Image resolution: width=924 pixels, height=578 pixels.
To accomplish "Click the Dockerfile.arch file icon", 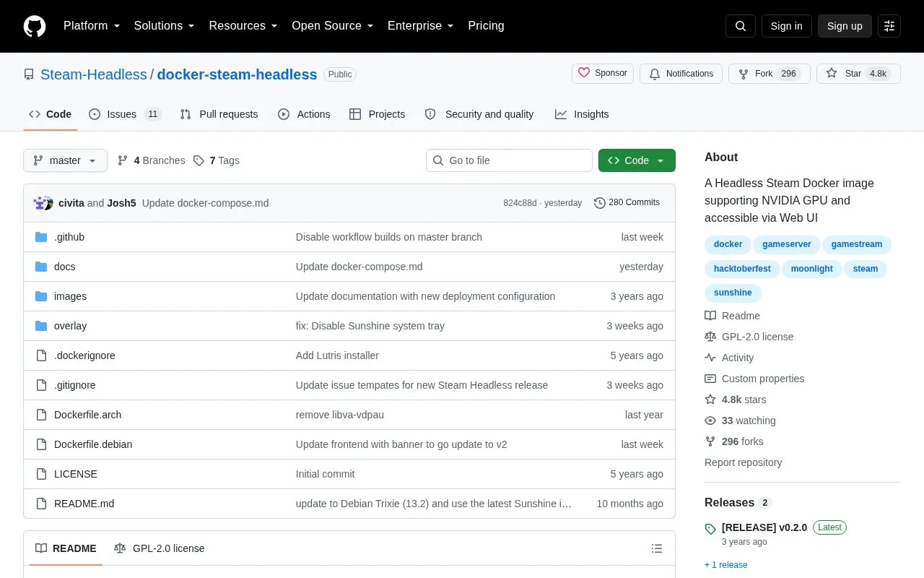I will pyautogui.click(x=41, y=415).
